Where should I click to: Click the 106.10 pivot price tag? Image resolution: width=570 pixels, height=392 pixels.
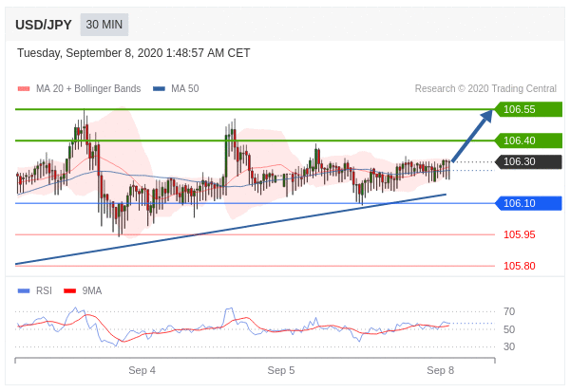(528, 203)
